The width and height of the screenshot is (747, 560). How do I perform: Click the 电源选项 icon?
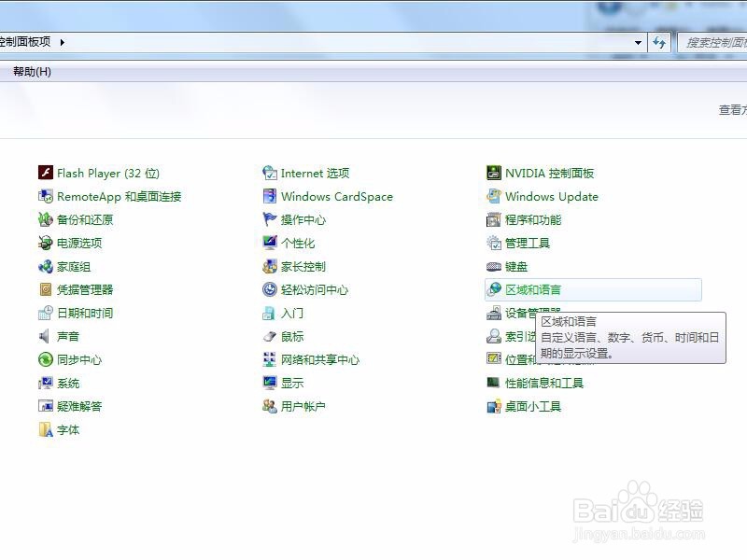(45, 243)
